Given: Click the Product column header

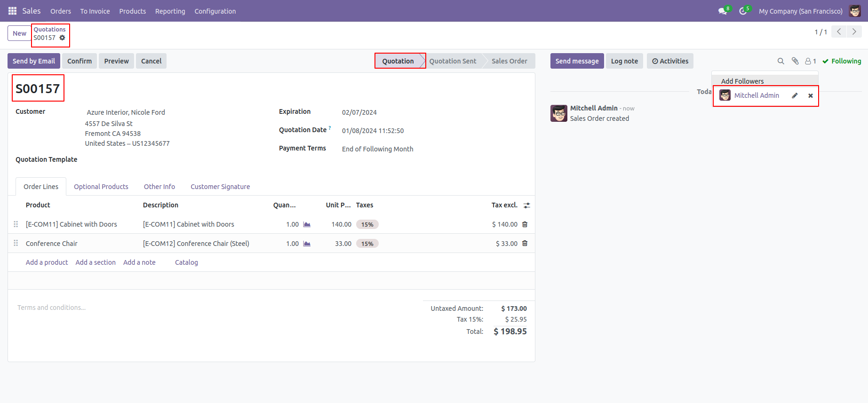Looking at the screenshot, I should (38, 205).
